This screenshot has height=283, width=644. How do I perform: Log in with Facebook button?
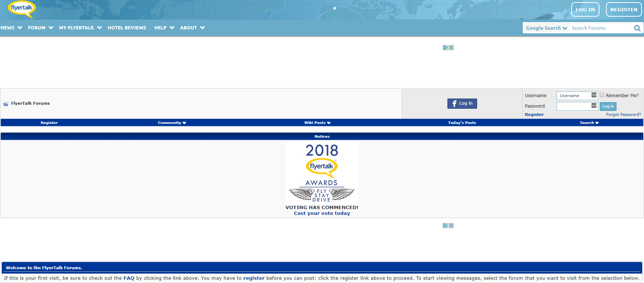(462, 104)
